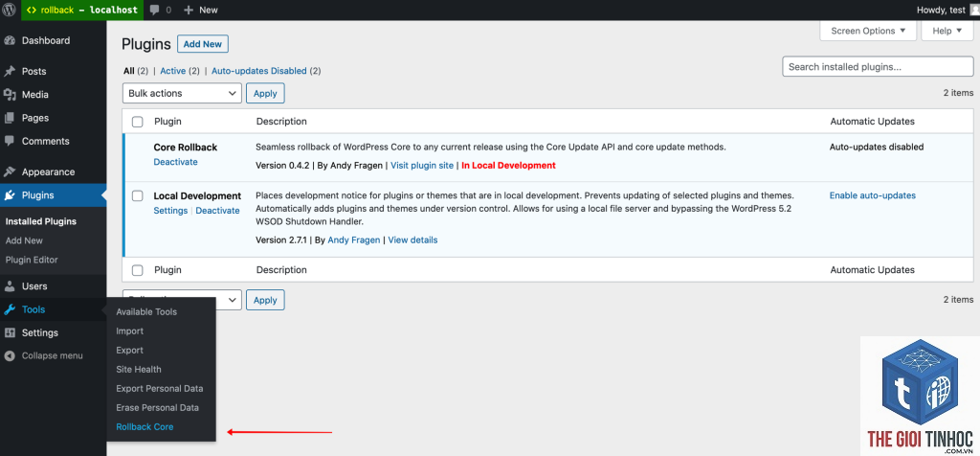Expand the Screen Options panel
980x456 pixels.
pyautogui.click(x=868, y=31)
